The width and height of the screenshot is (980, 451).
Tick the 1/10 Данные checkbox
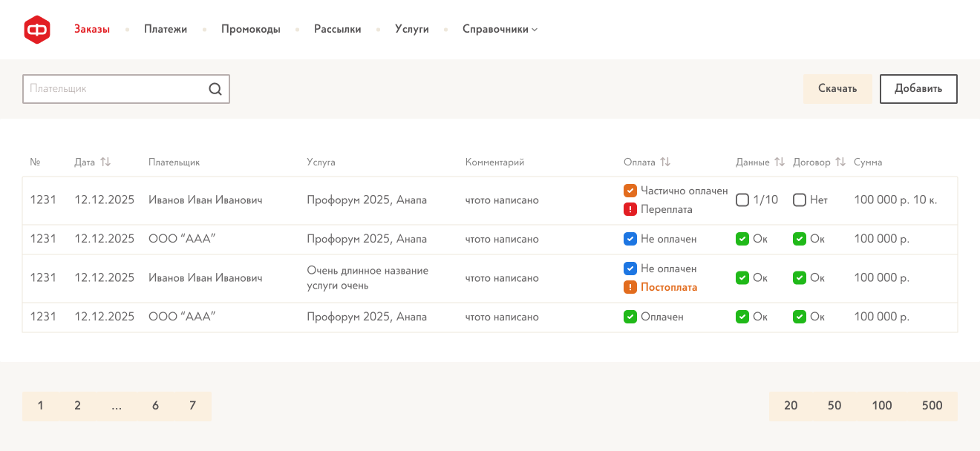pyautogui.click(x=742, y=200)
